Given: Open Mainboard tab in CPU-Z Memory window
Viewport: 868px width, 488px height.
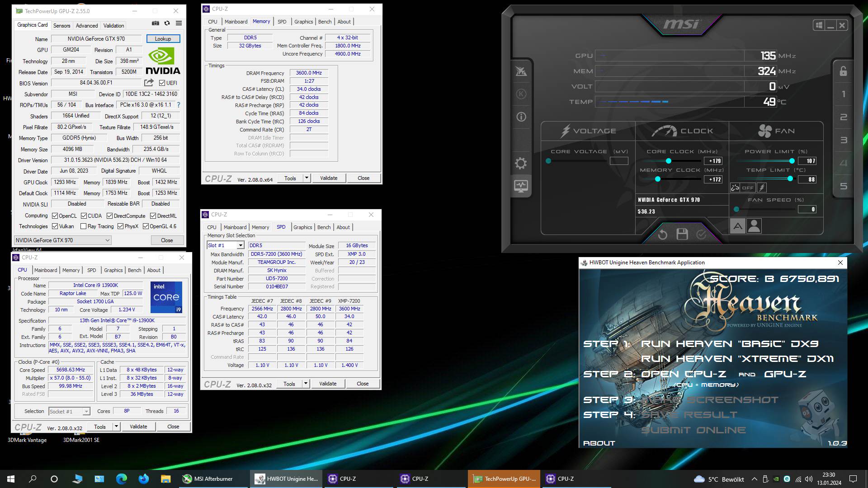Looking at the screenshot, I should click(236, 22).
